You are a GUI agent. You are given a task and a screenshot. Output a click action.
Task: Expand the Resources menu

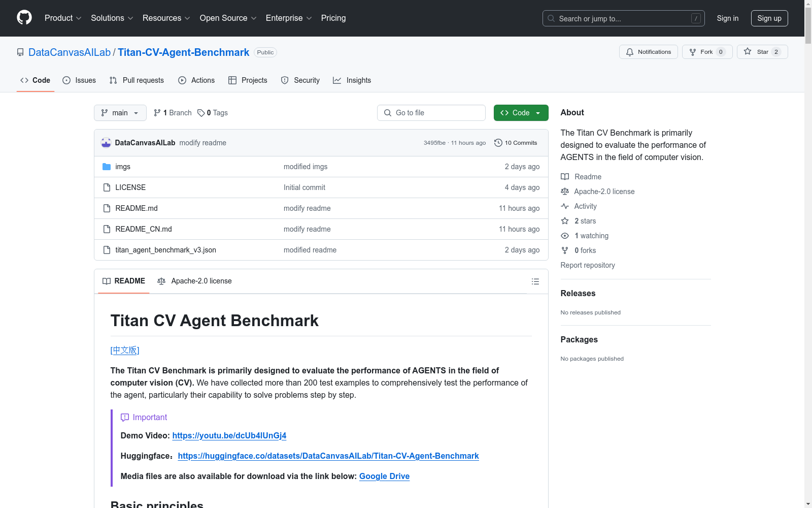(166, 18)
